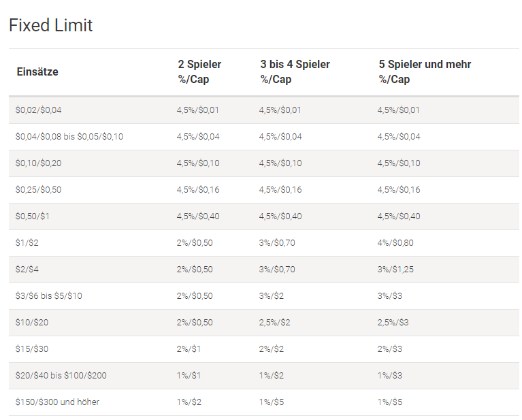Click the $0,04/$0,08 bis $0,05/$0,10 row label

(69, 137)
